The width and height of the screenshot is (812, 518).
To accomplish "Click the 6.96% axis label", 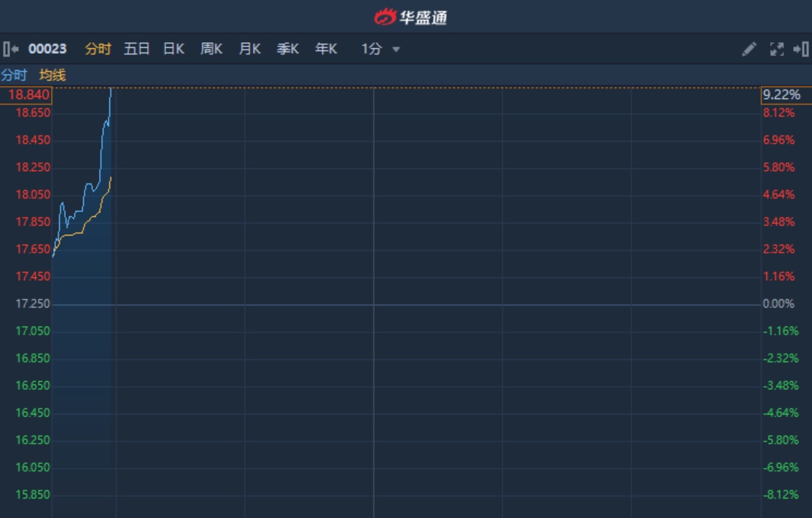I will coord(779,140).
